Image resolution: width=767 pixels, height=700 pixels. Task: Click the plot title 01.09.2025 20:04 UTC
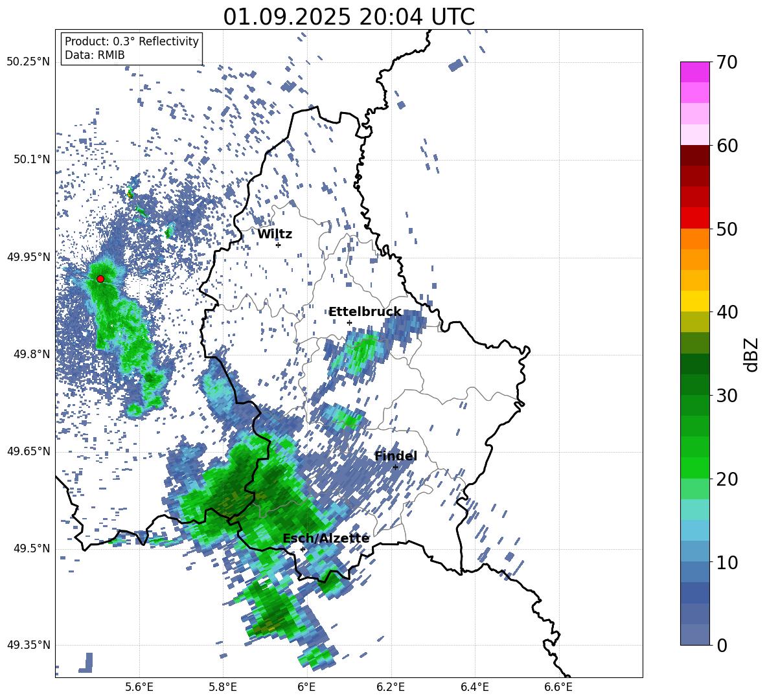click(x=349, y=17)
